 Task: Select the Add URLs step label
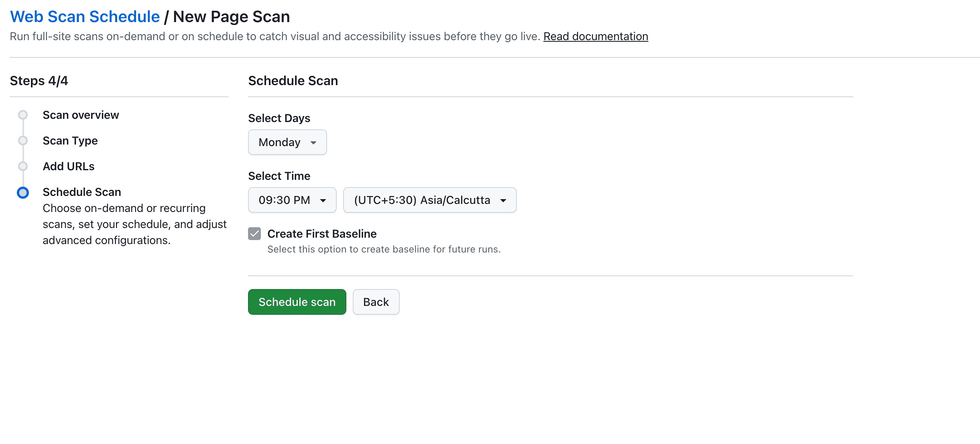(x=69, y=166)
